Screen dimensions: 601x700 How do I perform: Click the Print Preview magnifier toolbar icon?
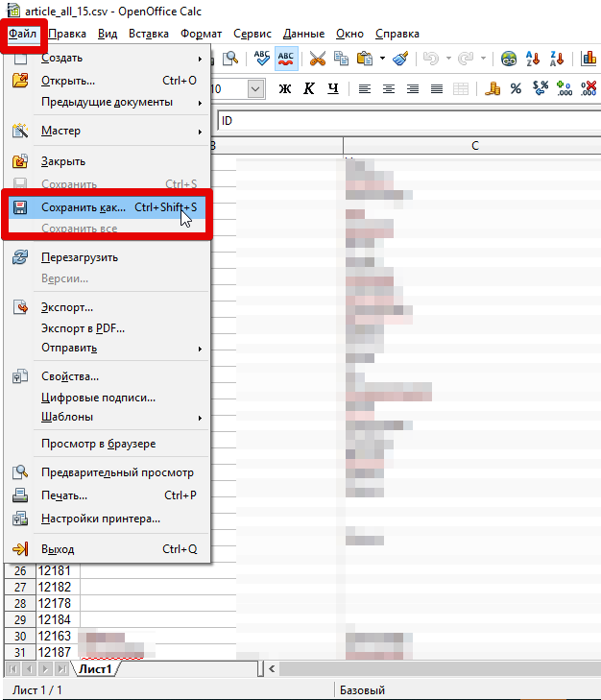(x=230, y=59)
